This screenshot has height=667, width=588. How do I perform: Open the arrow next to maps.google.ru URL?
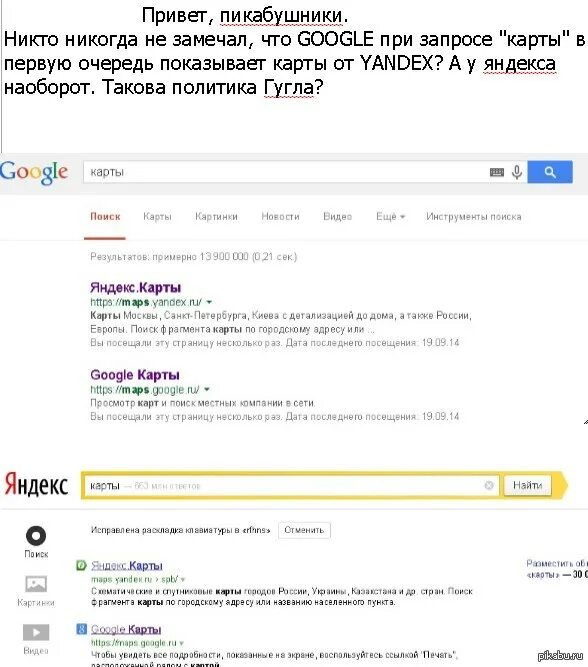[x=207, y=389]
